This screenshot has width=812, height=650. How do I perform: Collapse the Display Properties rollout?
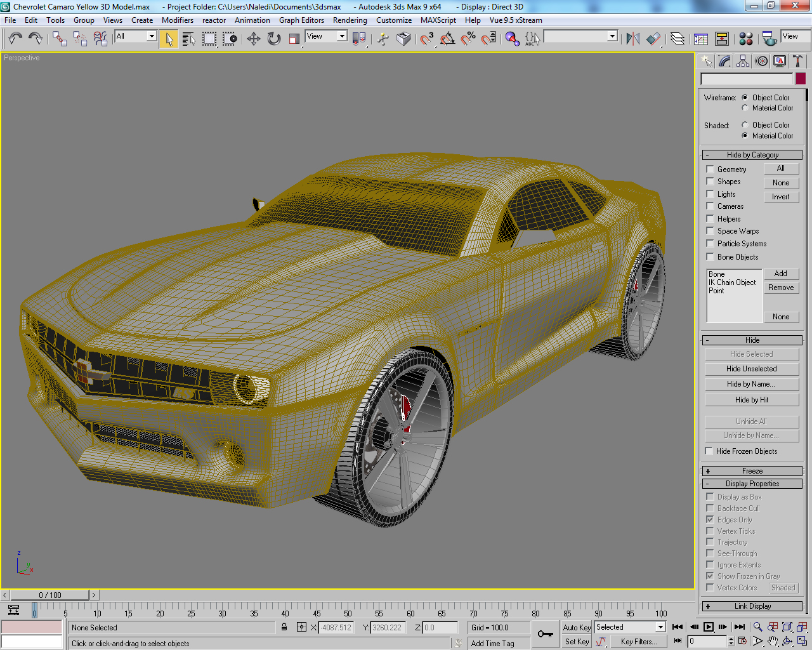[x=752, y=484]
